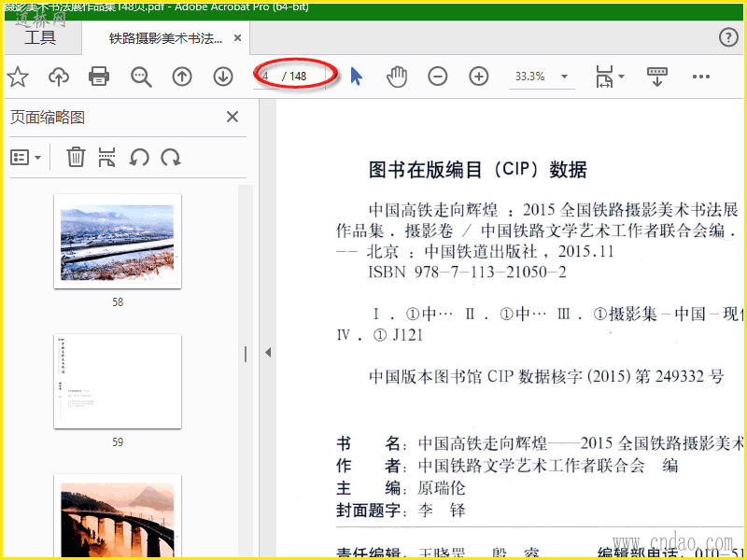Select page 58 thumbnail
This screenshot has height=560, width=747.
click(118, 242)
